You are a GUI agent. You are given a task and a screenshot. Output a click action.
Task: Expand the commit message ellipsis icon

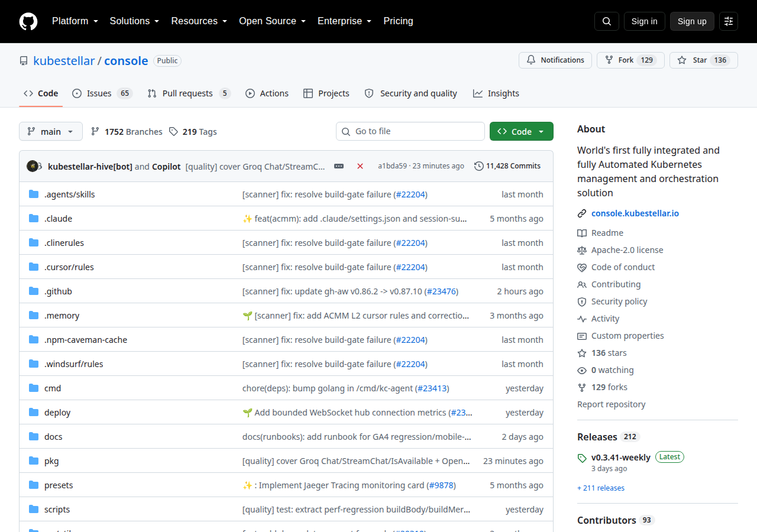tap(339, 166)
